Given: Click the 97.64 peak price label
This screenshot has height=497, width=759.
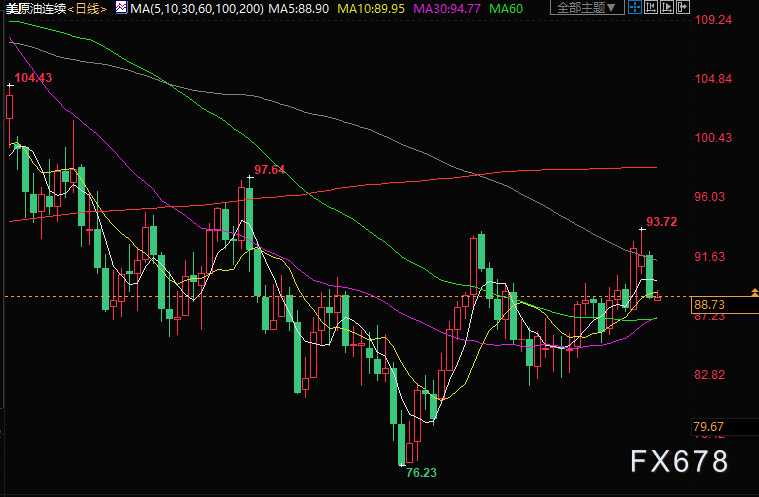Looking at the screenshot, I should pyautogui.click(x=270, y=170).
